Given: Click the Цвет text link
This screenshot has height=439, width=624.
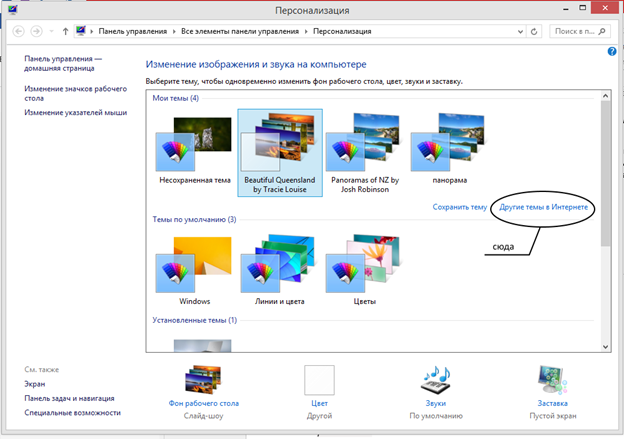Looking at the screenshot, I should (x=319, y=403).
